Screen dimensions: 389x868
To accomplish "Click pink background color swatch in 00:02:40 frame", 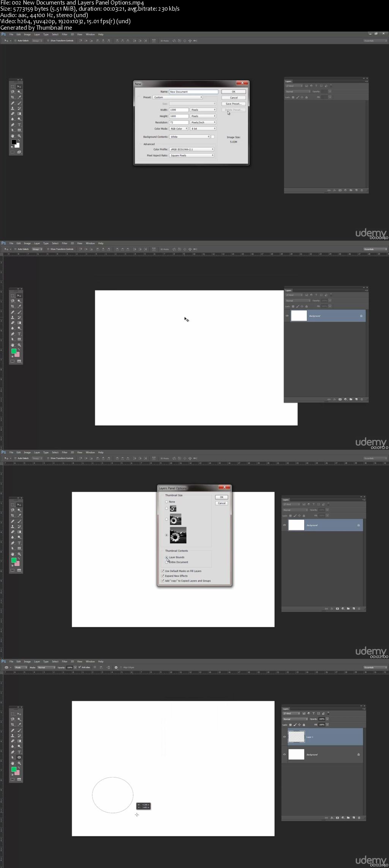I will [17, 773].
